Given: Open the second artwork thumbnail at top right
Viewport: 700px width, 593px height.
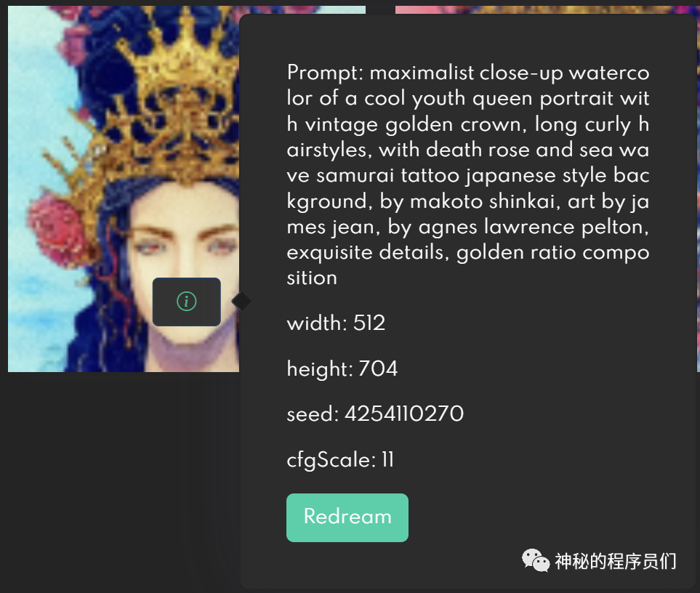Looking at the screenshot, I should [x=547, y=9].
